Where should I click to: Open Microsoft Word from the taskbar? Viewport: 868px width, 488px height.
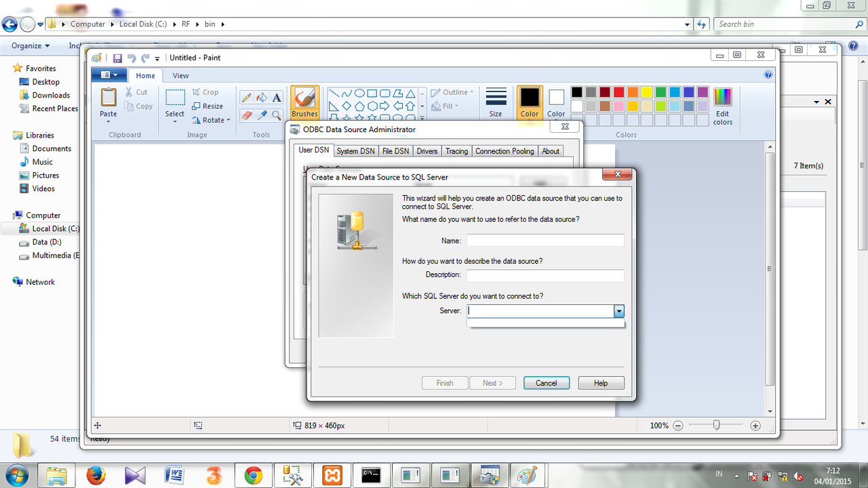pyautogui.click(x=175, y=475)
